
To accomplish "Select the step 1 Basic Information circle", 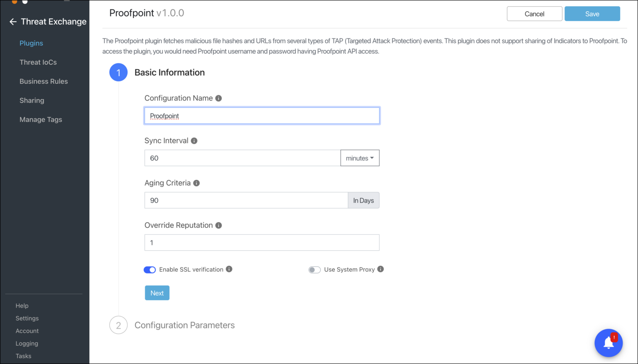I will (x=118, y=72).
